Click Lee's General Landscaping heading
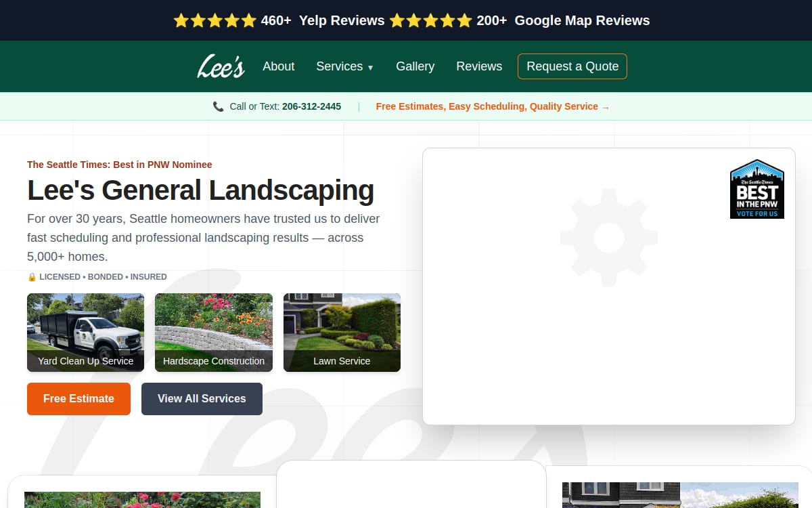 point(200,190)
